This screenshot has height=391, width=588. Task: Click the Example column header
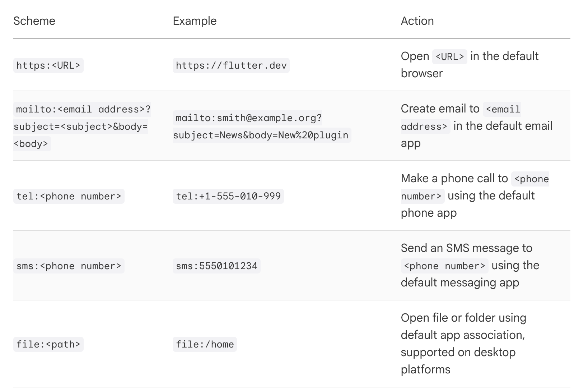pos(195,21)
